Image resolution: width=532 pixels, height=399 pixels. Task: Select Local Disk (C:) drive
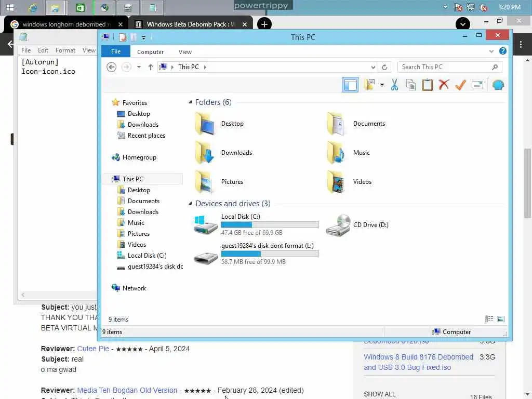click(x=256, y=224)
